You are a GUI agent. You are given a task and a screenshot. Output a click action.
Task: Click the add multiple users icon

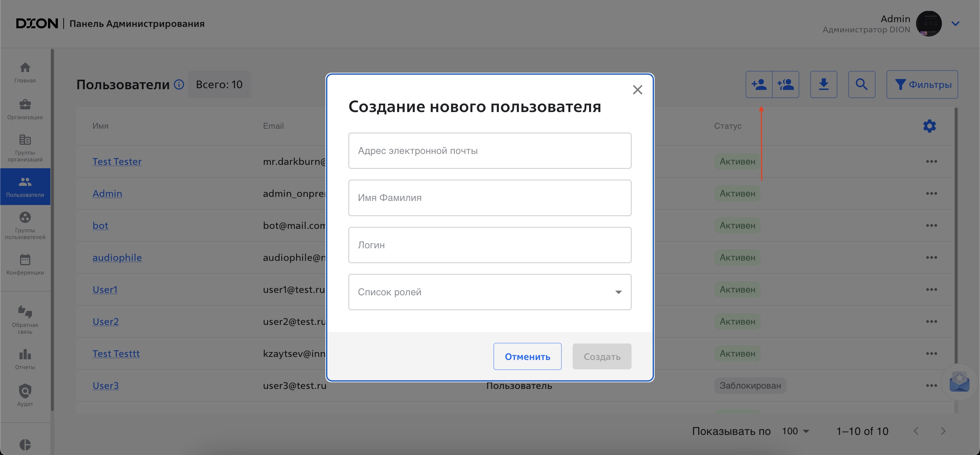tap(786, 84)
